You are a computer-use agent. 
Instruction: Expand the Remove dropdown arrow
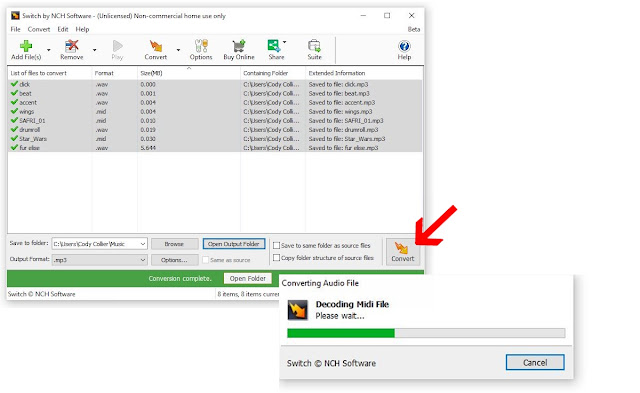[94, 50]
